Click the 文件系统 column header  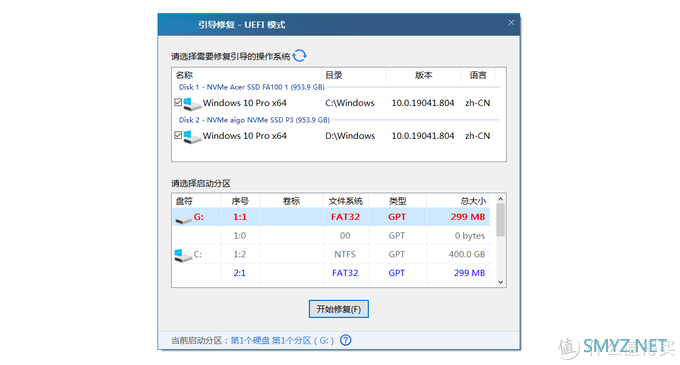[346, 201]
